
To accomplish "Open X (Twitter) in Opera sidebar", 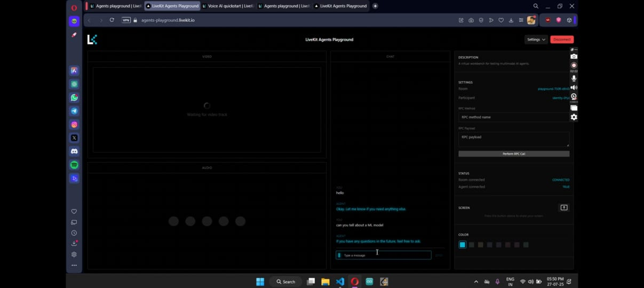I will (74, 138).
